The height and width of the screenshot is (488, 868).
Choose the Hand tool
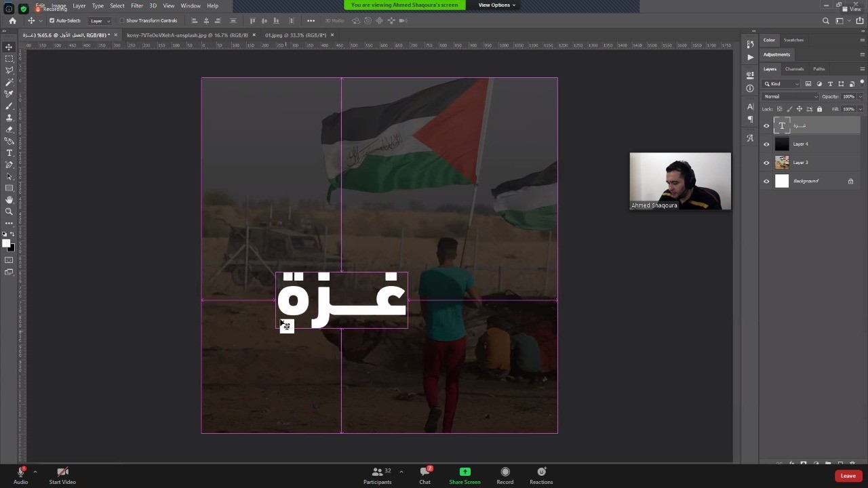[9, 200]
